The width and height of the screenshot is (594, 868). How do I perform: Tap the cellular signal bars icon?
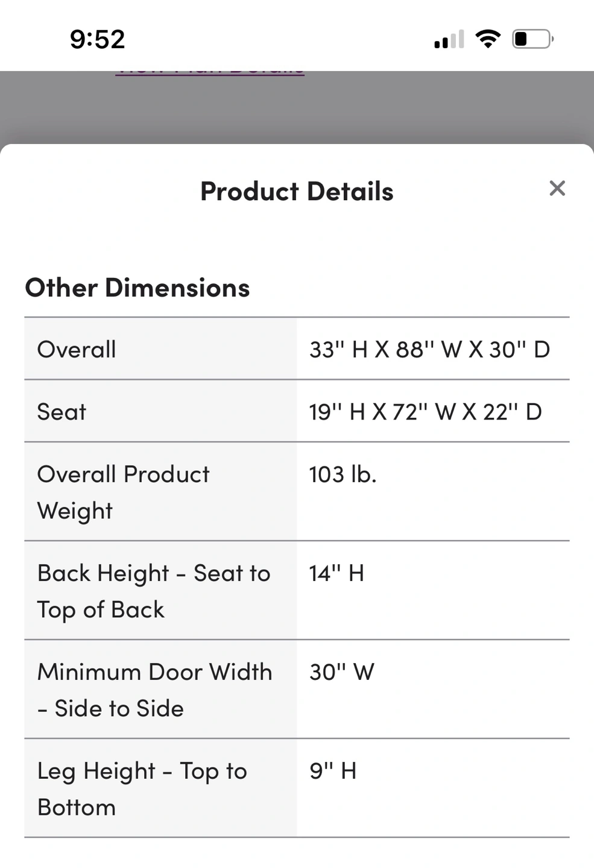[449, 39]
